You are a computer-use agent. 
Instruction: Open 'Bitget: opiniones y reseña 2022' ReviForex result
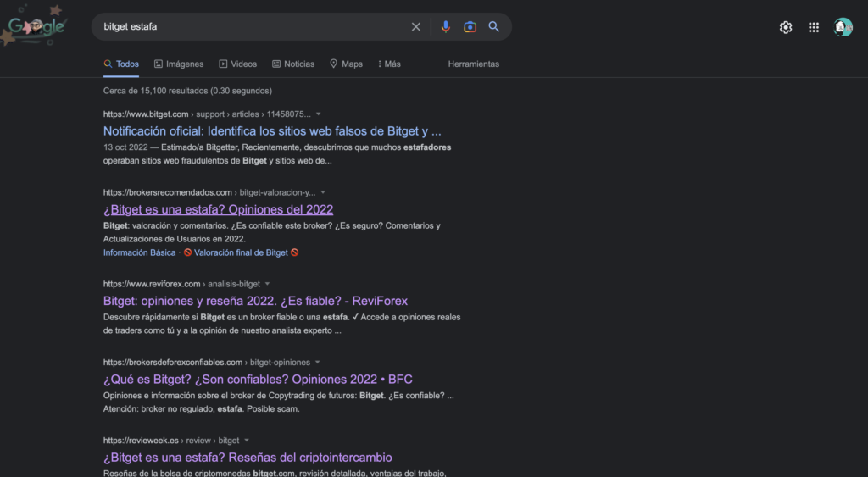(x=255, y=301)
